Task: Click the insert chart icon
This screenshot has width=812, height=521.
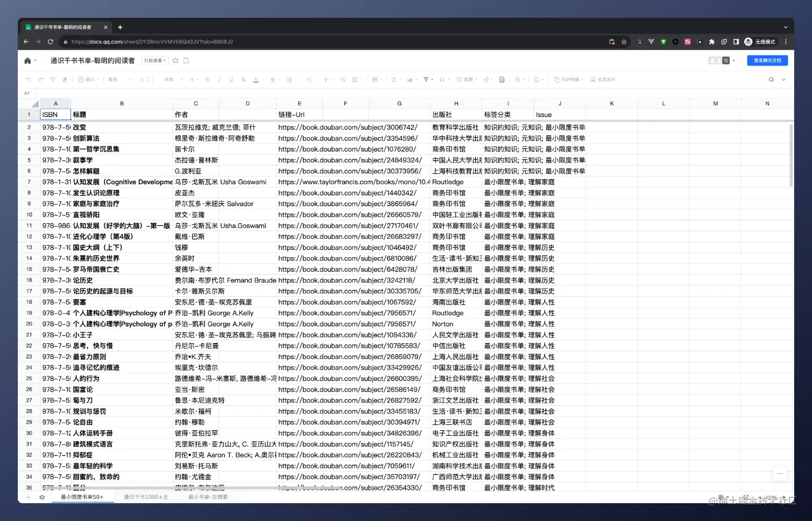Action: click(x=410, y=80)
